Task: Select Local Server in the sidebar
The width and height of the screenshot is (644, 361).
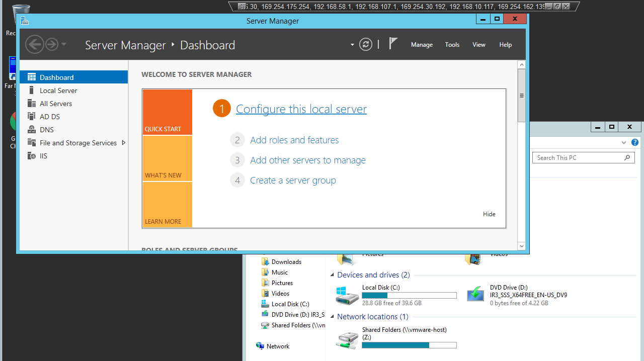Action: [74, 91]
